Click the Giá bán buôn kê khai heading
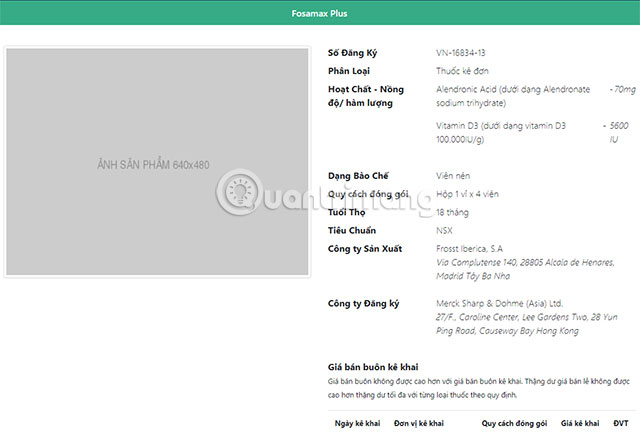 tap(373, 367)
